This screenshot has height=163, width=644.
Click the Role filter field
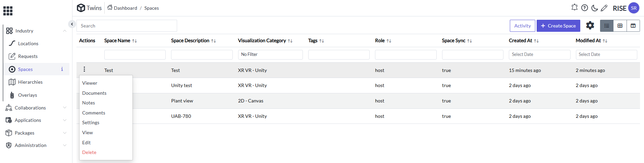(x=406, y=55)
